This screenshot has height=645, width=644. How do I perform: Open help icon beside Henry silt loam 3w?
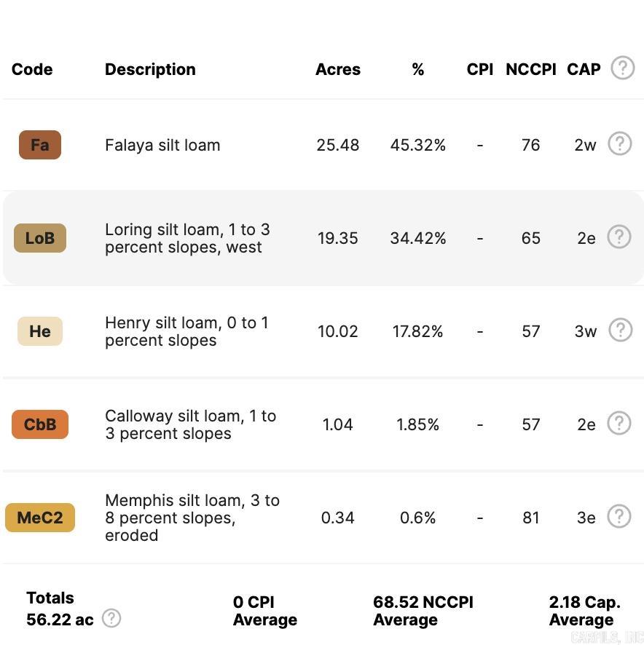coord(619,330)
